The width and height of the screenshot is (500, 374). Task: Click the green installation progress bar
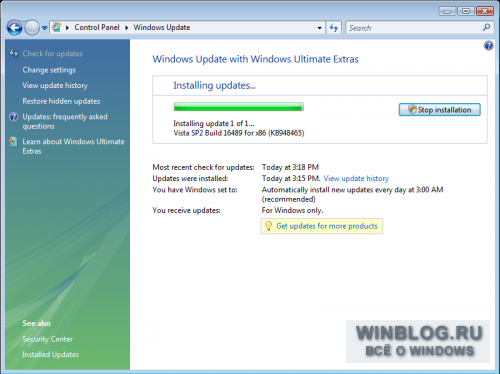pyautogui.click(x=238, y=107)
